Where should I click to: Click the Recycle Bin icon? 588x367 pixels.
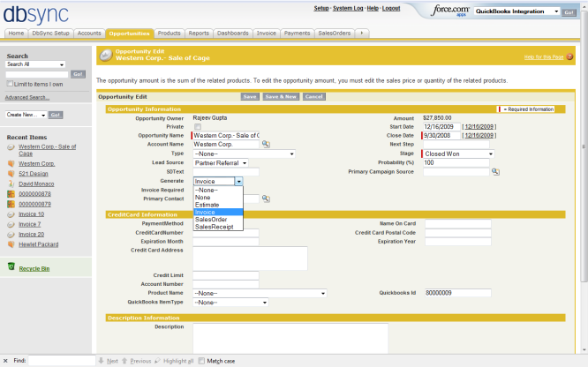tap(11, 266)
